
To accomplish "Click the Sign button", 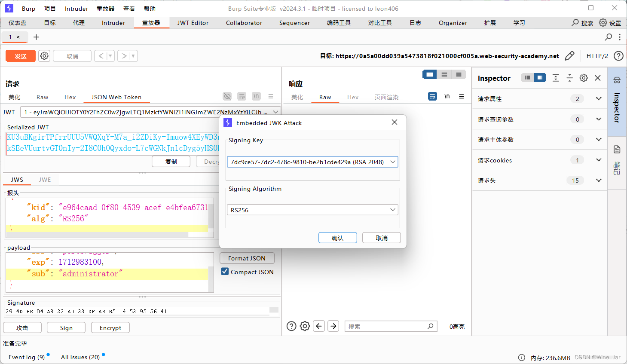I will 66,327.
